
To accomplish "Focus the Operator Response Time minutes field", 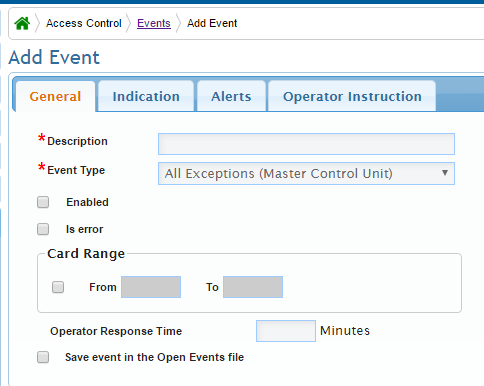I will 286,331.
